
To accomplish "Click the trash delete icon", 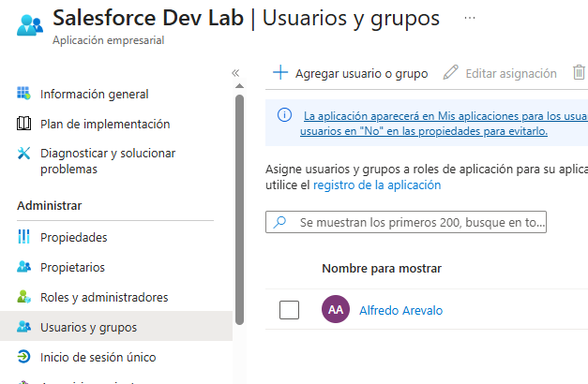I will coord(579,72).
